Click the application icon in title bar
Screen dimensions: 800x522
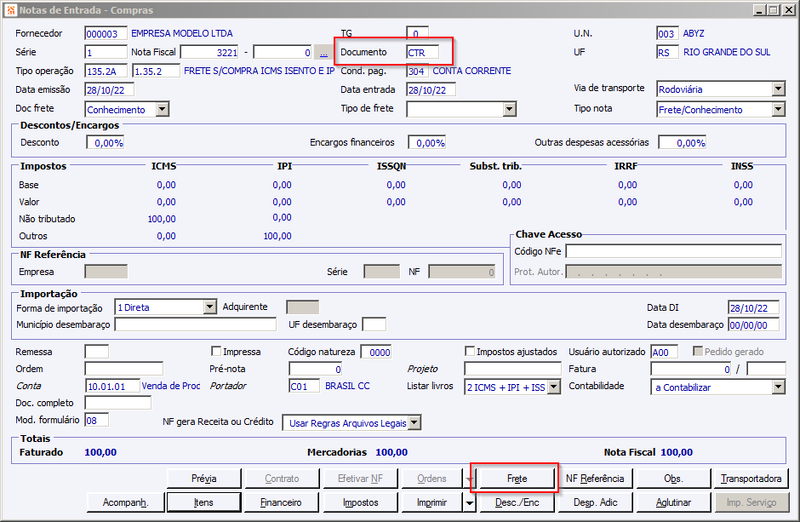click(10, 10)
